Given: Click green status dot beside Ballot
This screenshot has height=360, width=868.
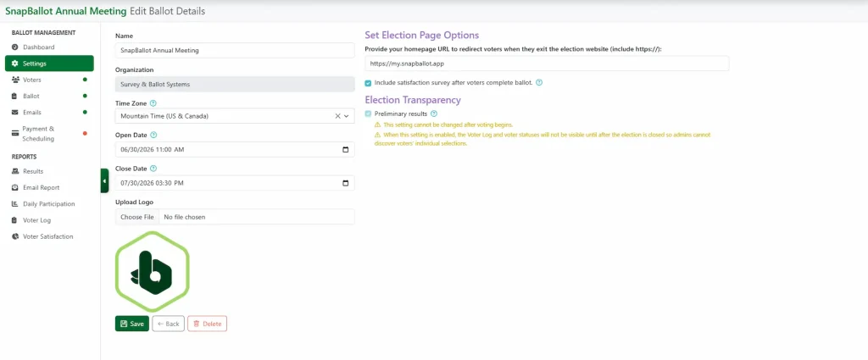Looking at the screenshot, I should click(85, 96).
